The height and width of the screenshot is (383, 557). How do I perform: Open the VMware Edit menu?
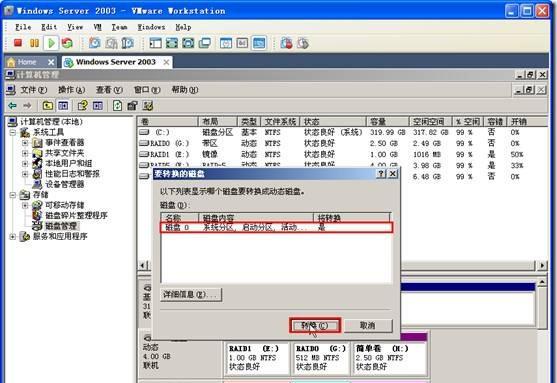pos(49,27)
